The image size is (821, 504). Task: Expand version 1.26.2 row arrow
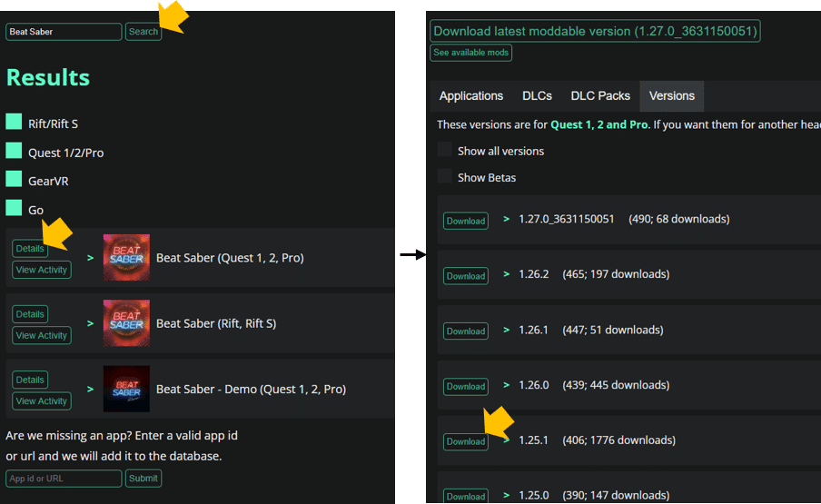tap(507, 273)
